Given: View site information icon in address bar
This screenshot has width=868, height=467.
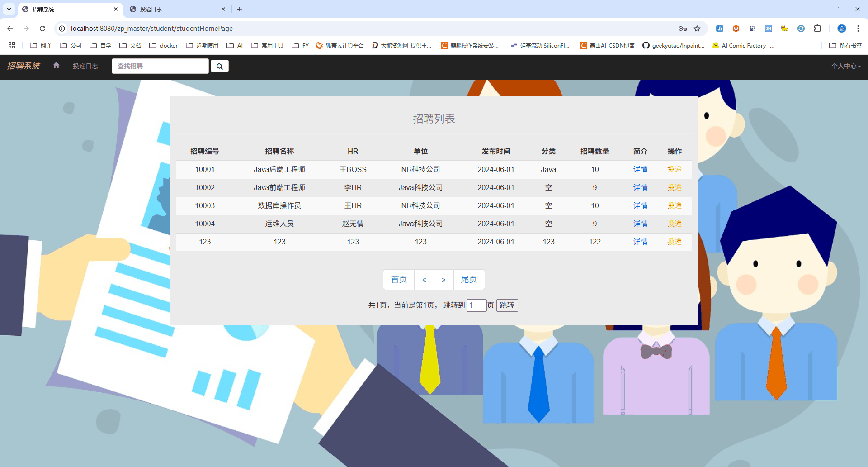Looking at the screenshot, I should coord(62,29).
